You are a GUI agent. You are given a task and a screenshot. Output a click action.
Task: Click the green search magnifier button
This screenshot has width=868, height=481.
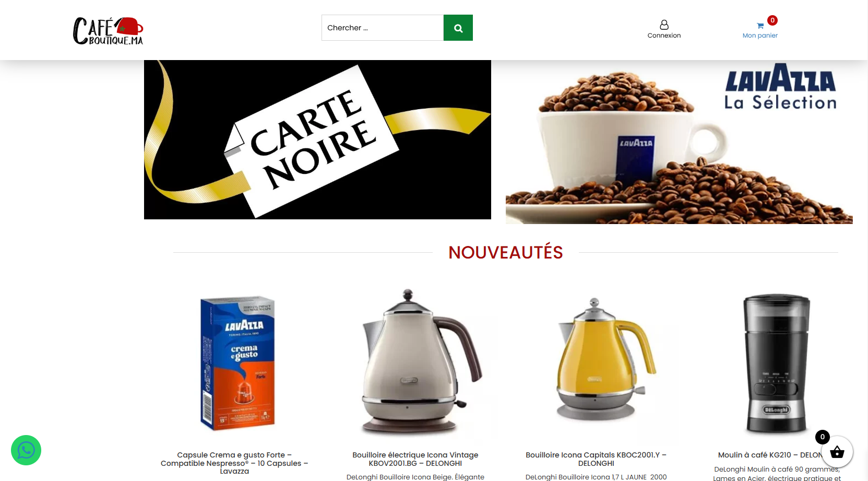point(458,28)
